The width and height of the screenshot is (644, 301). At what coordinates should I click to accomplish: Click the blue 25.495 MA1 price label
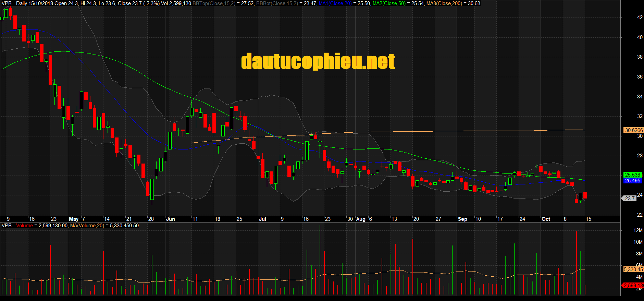(632, 181)
